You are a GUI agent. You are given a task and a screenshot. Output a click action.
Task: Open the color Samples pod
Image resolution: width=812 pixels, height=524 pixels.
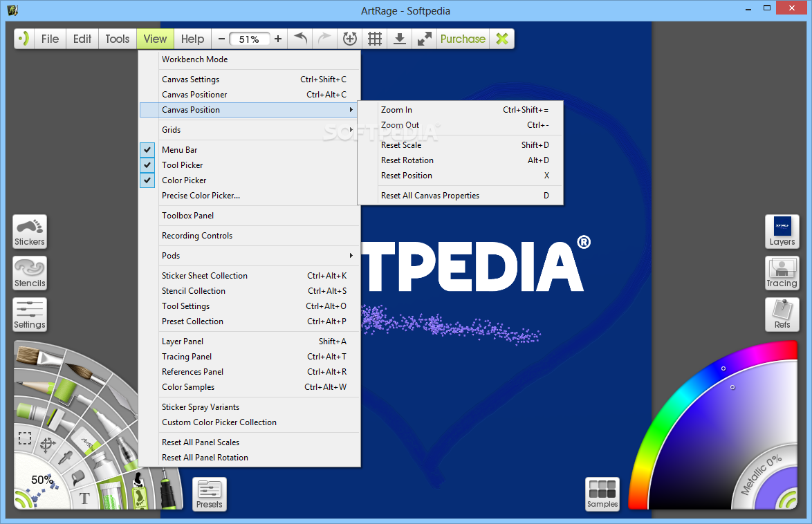(602, 494)
